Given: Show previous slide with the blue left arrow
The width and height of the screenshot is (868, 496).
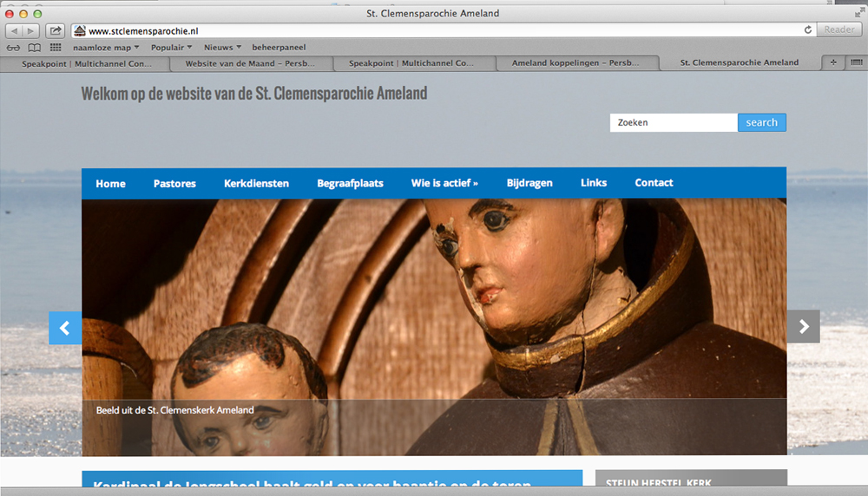Looking at the screenshot, I should [x=65, y=328].
